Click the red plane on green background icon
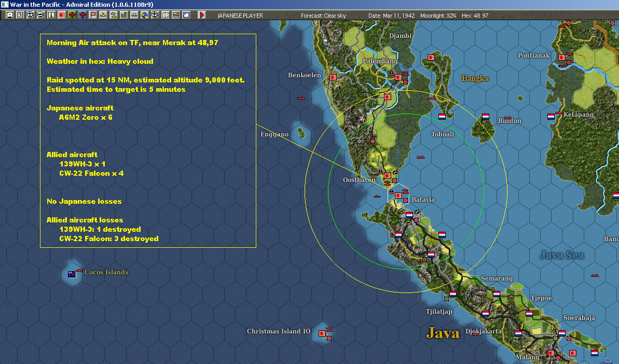 tap(72, 15)
